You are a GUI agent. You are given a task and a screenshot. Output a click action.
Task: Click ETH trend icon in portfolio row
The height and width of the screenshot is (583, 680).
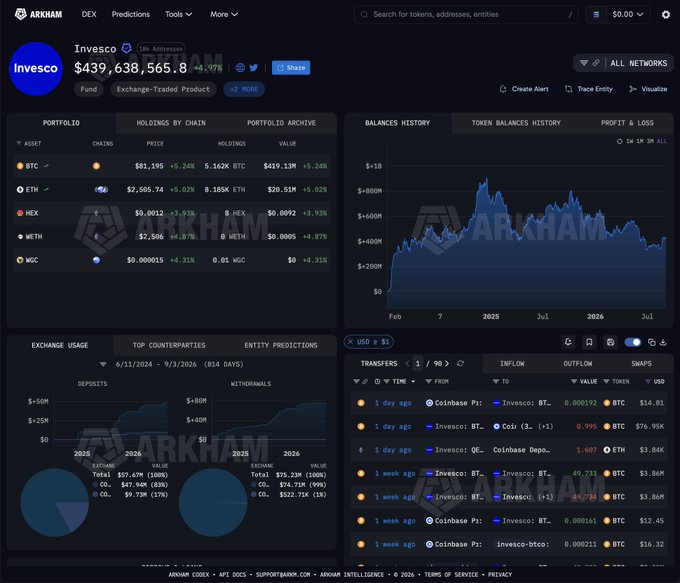[x=46, y=189]
